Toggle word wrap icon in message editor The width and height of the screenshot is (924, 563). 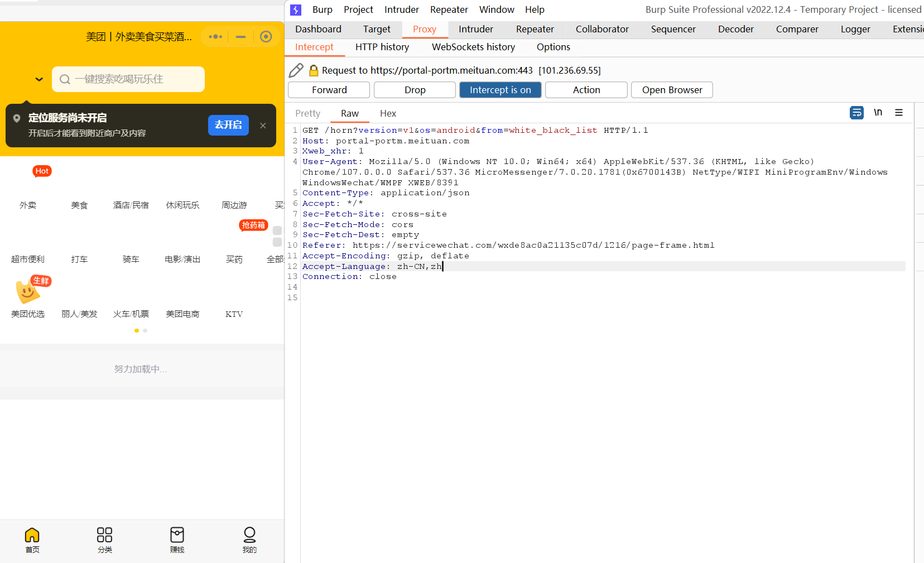pyautogui.click(x=856, y=113)
